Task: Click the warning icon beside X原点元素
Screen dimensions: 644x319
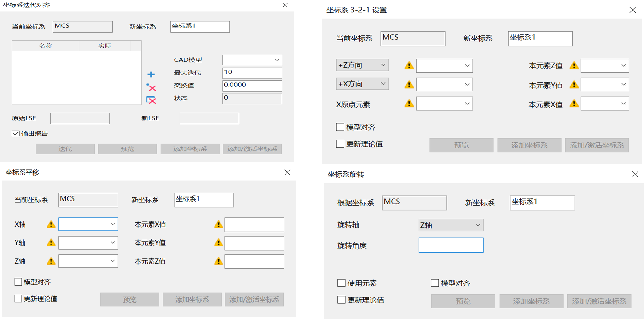Action: click(x=409, y=104)
